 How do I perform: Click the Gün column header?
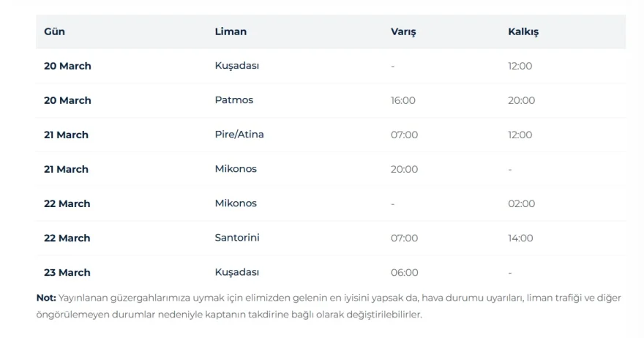tap(54, 31)
